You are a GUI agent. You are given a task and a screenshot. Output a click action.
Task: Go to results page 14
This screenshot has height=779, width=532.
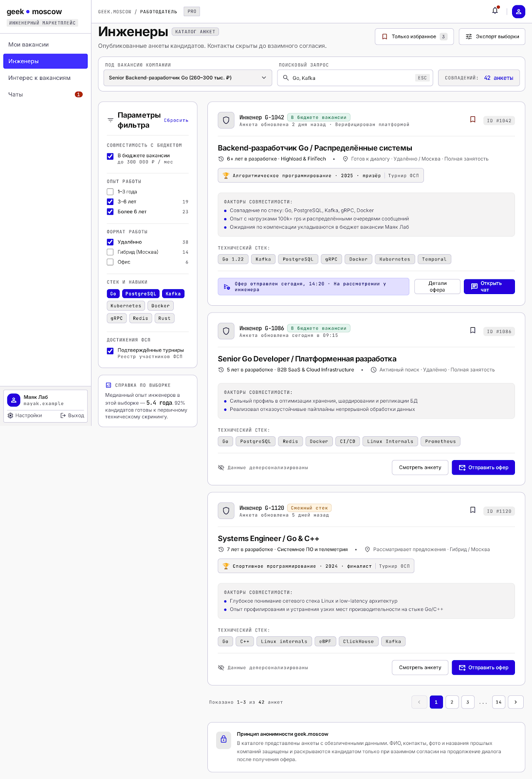pos(498,702)
